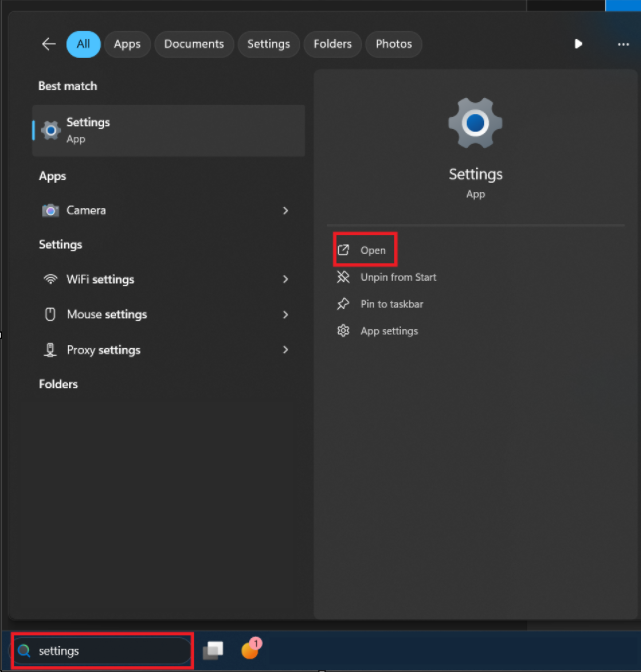Open the orange app with notification badge
This screenshot has height=672, width=641.
click(251, 649)
